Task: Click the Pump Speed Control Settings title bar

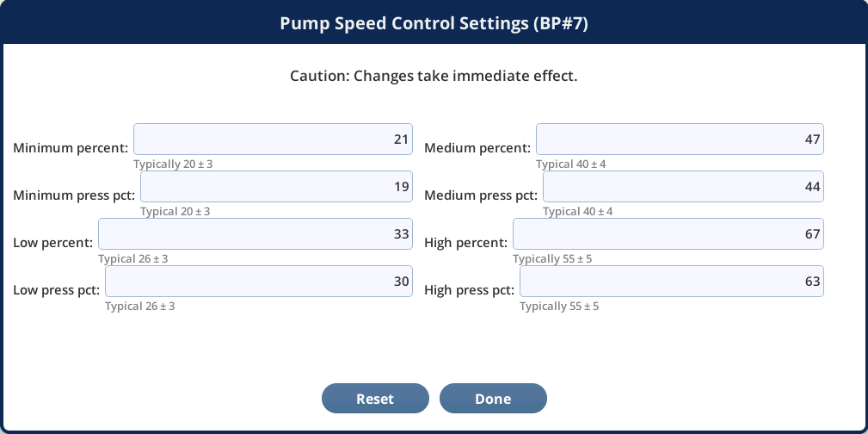Action: [x=434, y=23]
